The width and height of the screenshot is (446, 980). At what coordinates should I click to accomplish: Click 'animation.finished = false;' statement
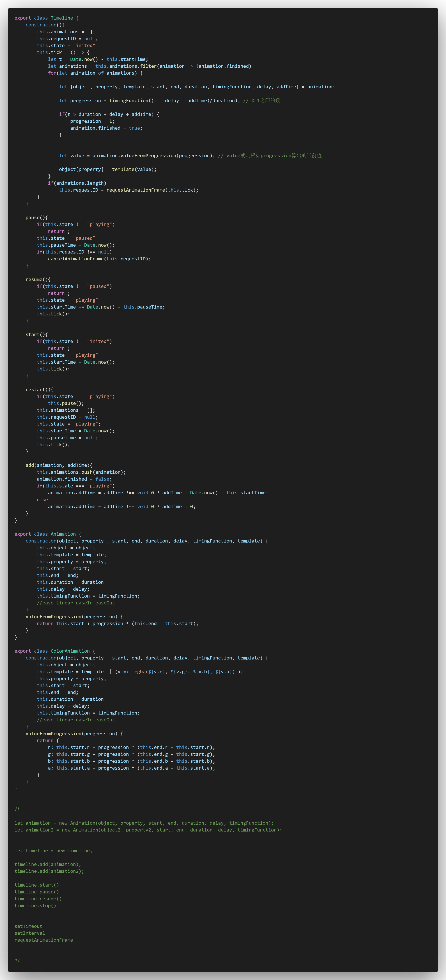coord(74,479)
